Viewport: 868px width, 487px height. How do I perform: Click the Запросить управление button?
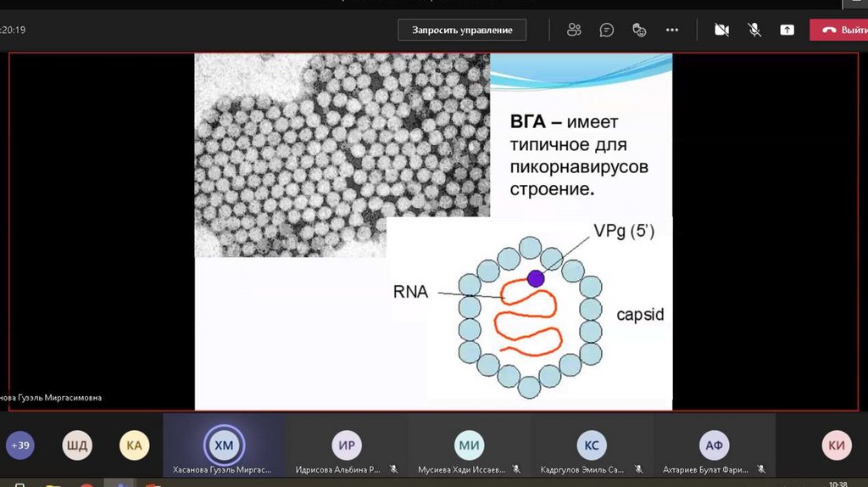pos(462,30)
